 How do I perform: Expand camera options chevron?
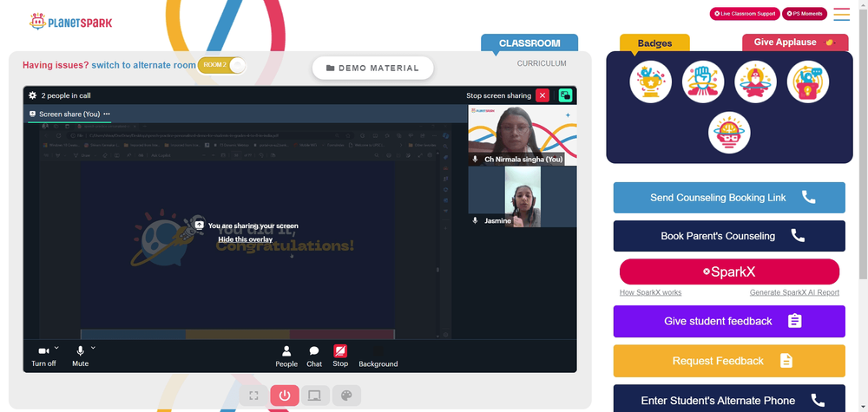click(x=56, y=348)
